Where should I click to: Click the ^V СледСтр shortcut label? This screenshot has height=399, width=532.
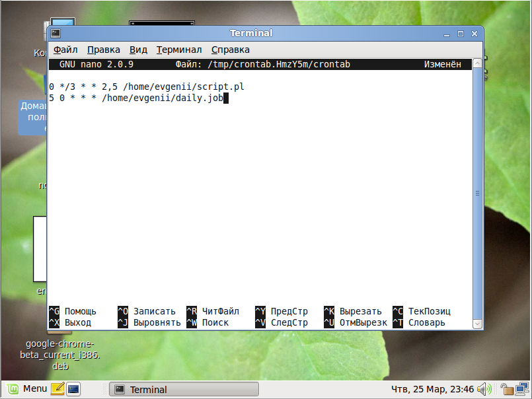(282, 322)
